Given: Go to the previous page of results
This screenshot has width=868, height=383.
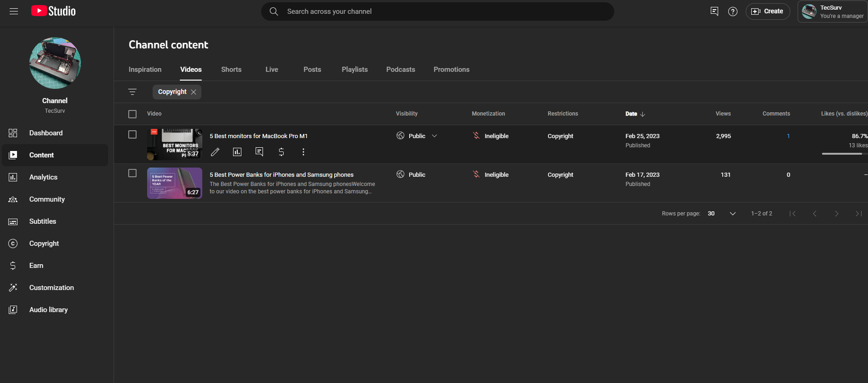Looking at the screenshot, I should (x=815, y=214).
